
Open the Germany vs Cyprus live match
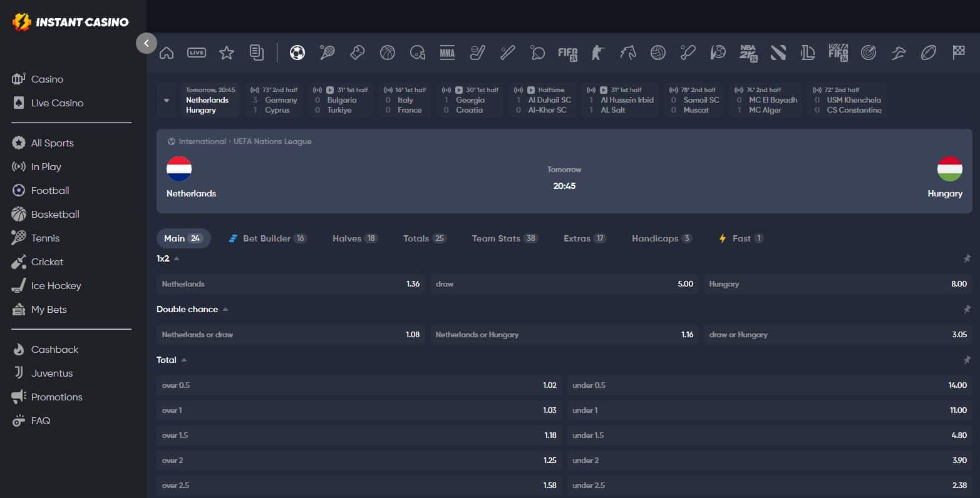pyautogui.click(x=274, y=100)
